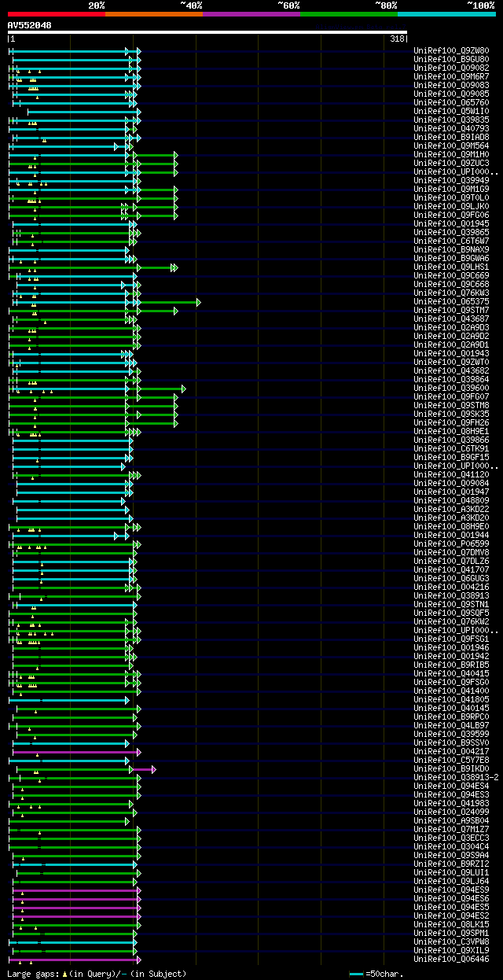This screenshot has height=980, width=503.
Task: Open hit UniRef100_Q39600
Action: tap(451, 389)
